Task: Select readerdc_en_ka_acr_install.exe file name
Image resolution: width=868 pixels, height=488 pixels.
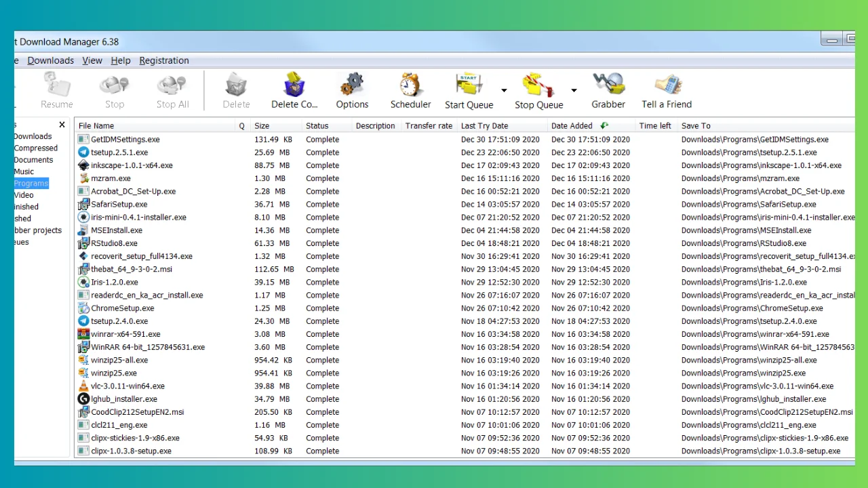Action: click(147, 295)
